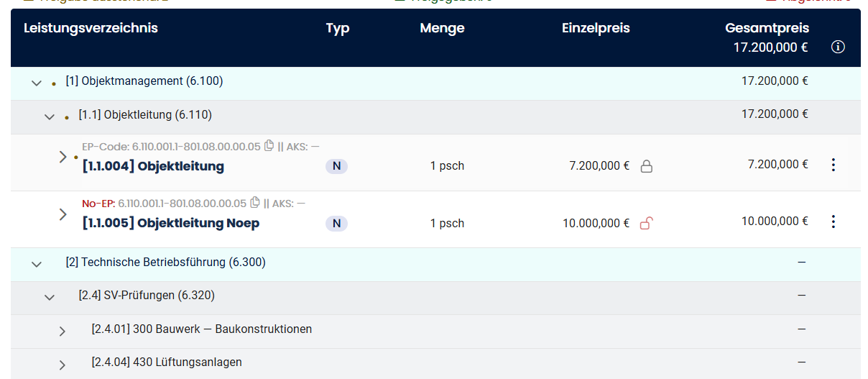Click the Leistungsverzeichnis column header
Screen dimensions: 868x379
pos(91,29)
